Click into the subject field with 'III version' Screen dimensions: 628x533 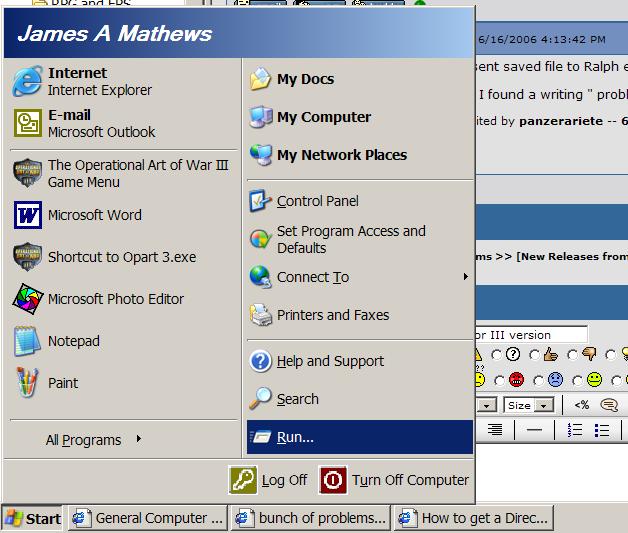(532, 334)
